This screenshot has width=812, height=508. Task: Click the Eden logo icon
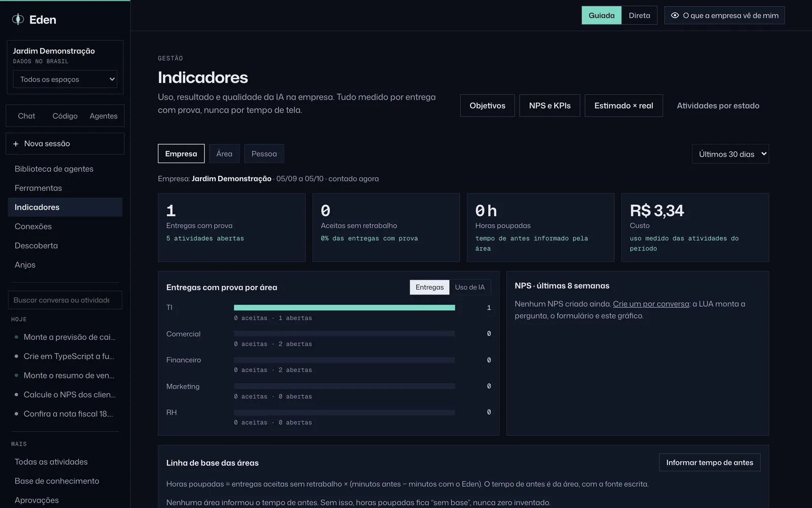pyautogui.click(x=18, y=19)
